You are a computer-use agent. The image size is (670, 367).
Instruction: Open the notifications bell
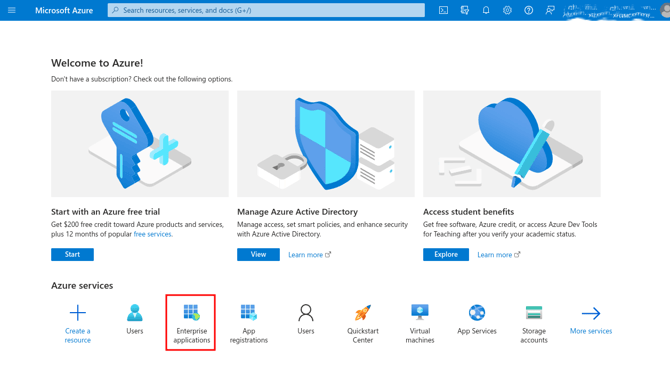pos(486,10)
